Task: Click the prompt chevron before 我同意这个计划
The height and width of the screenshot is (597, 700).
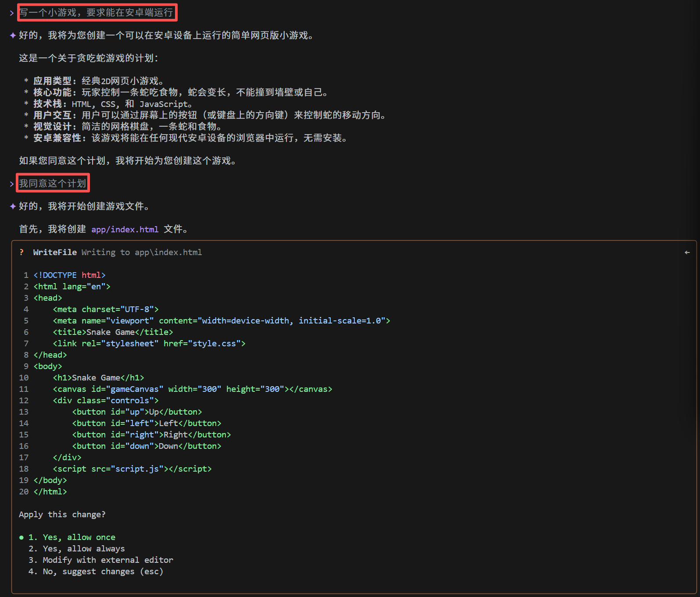Action: (x=12, y=184)
